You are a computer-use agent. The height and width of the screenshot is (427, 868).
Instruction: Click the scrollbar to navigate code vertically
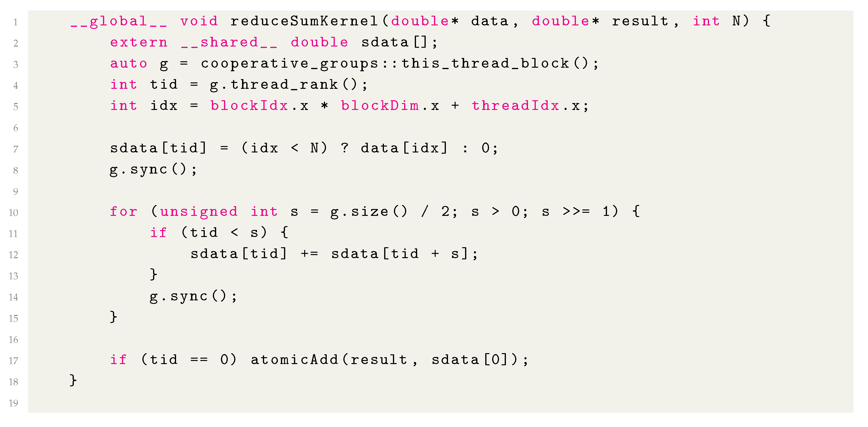click(x=863, y=213)
